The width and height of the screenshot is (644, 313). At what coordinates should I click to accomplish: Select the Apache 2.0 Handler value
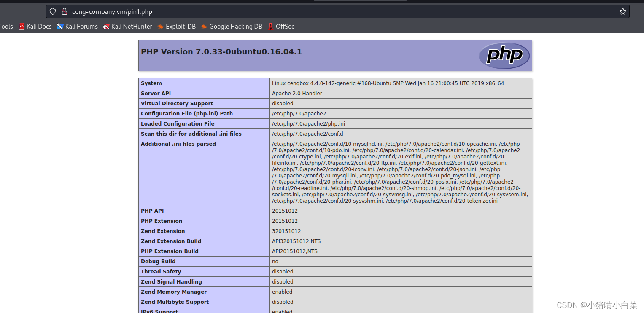[297, 94]
